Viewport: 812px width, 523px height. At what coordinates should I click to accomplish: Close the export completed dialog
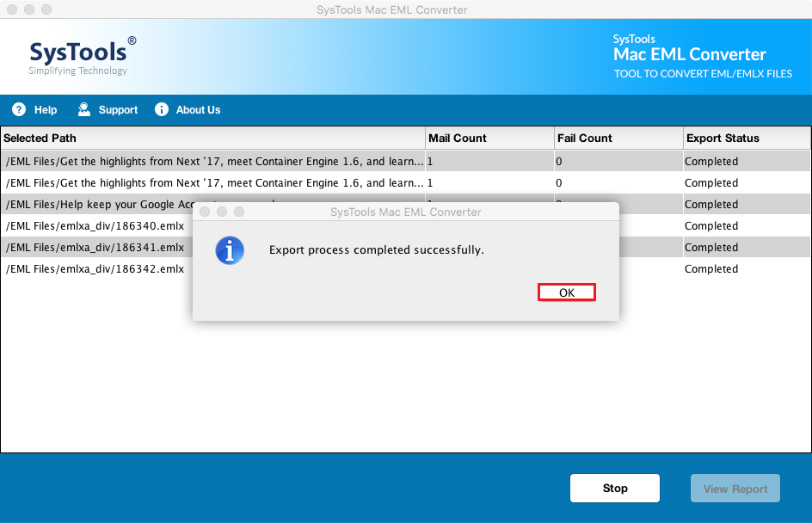(x=205, y=212)
